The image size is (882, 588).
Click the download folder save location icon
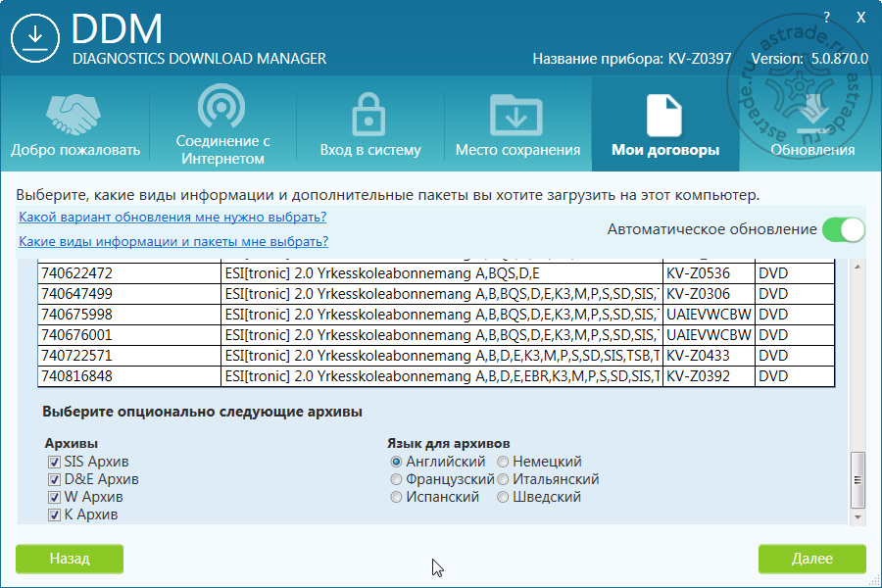tap(516, 116)
